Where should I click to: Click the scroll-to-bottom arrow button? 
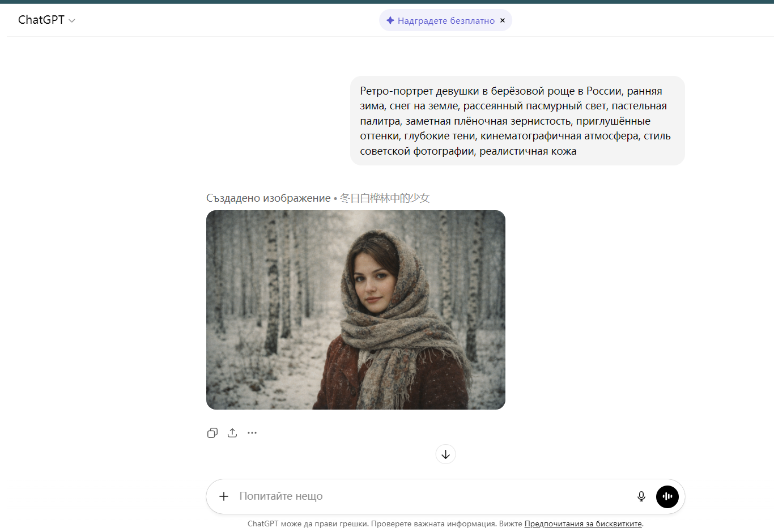(x=445, y=454)
